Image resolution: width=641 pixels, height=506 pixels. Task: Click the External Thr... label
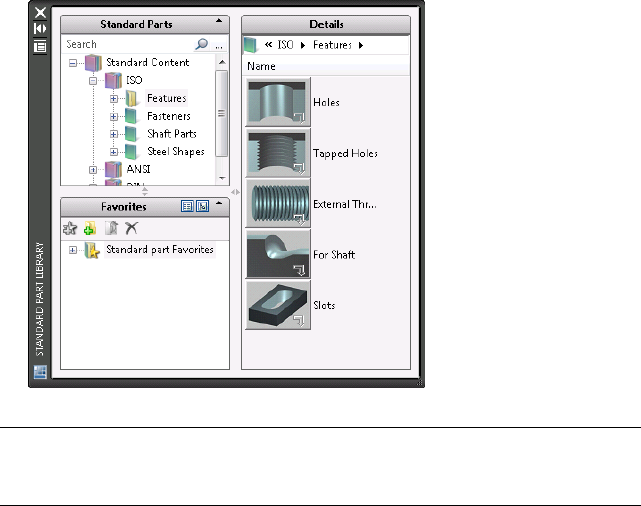coord(345,204)
